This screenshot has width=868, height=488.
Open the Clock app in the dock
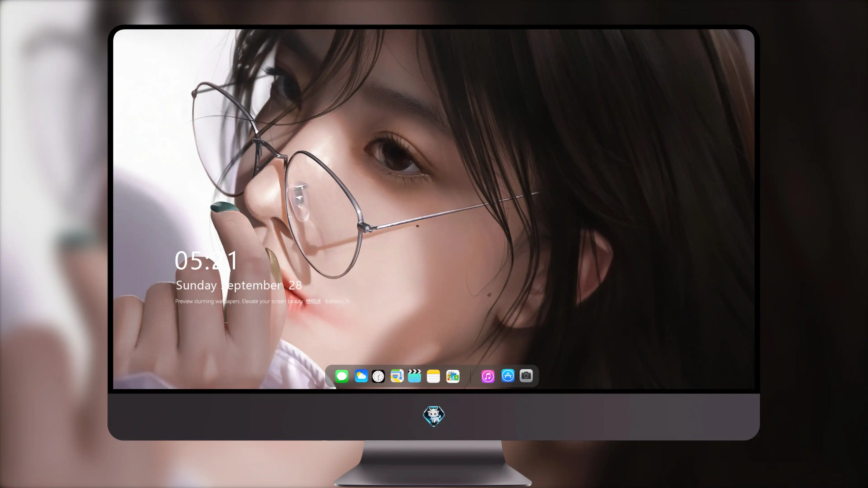(x=378, y=376)
